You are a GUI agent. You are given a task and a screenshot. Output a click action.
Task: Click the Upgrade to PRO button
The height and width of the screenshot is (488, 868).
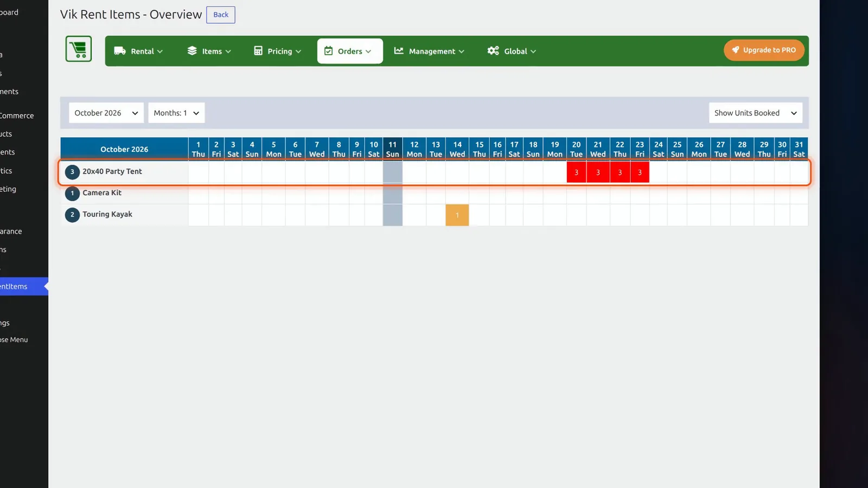tap(764, 50)
